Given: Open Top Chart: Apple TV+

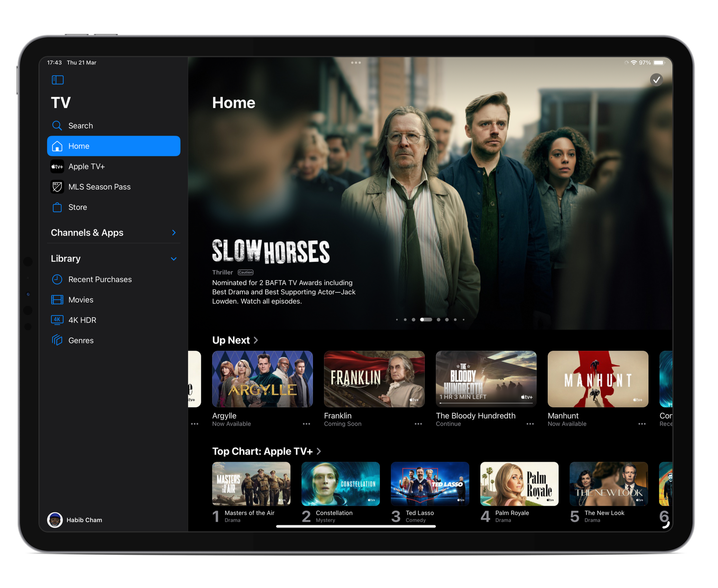Looking at the screenshot, I should coord(319,451).
